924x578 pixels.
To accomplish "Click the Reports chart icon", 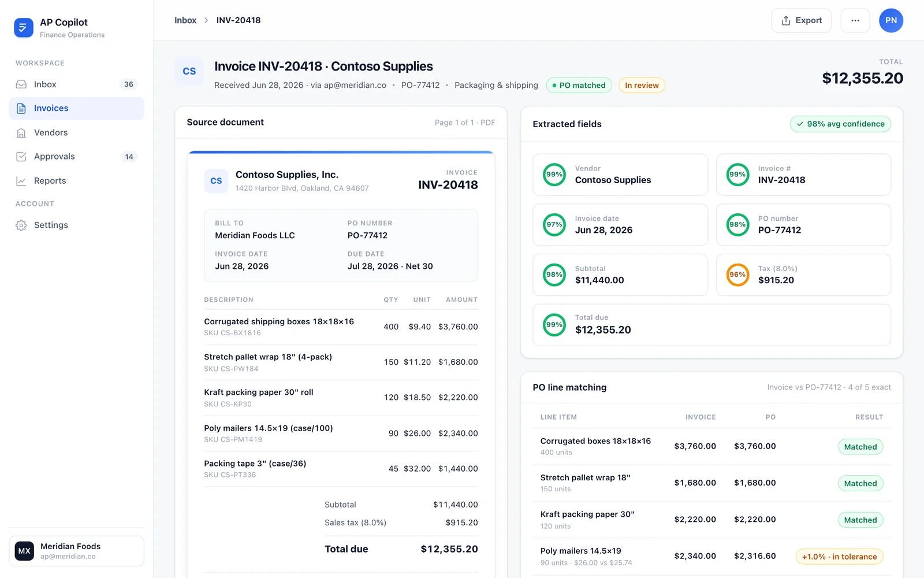I will 21,181.
